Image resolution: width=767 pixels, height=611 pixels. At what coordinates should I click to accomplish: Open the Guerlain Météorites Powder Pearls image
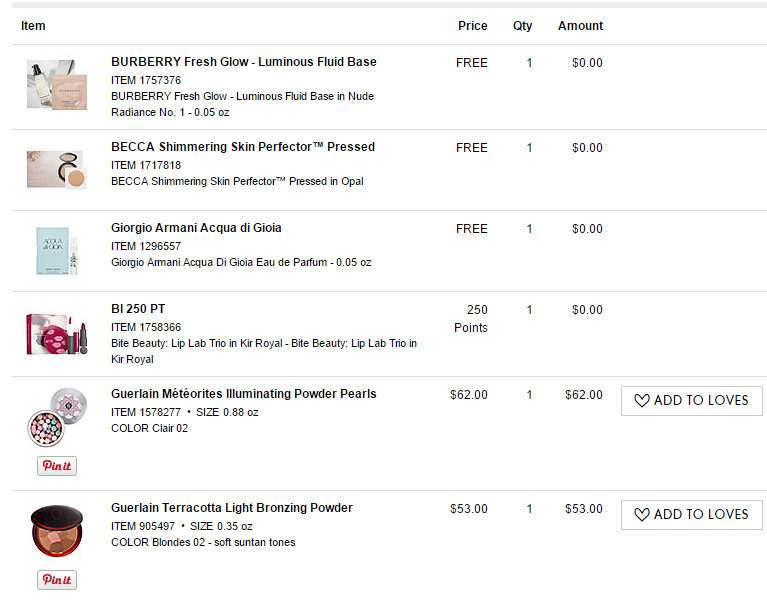[57, 417]
